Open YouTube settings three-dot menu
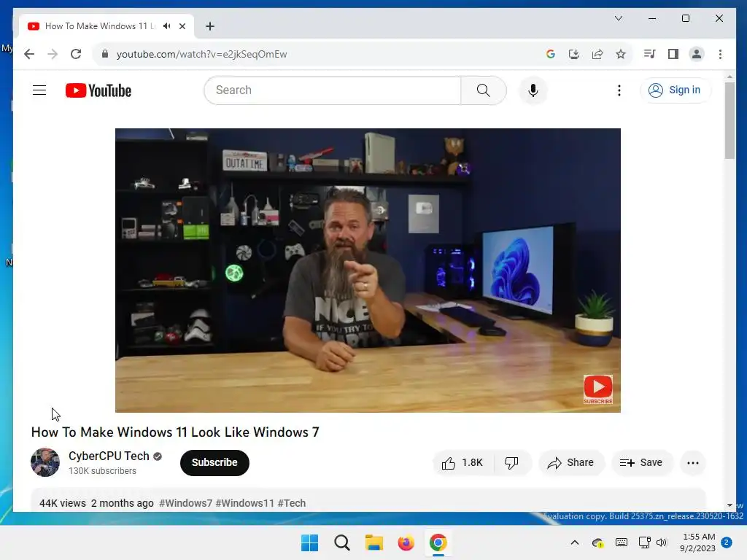 pyautogui.click(x=619, y=90)
